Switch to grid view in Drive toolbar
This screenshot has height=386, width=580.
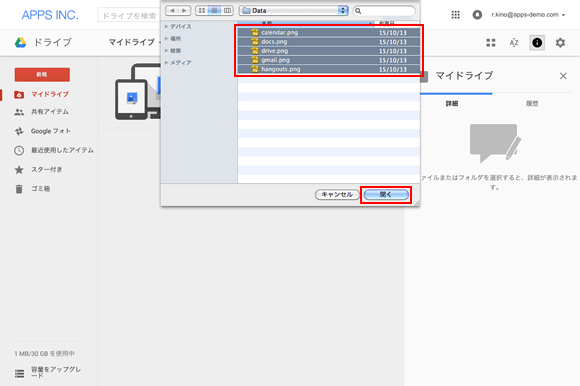click(491, 43)
